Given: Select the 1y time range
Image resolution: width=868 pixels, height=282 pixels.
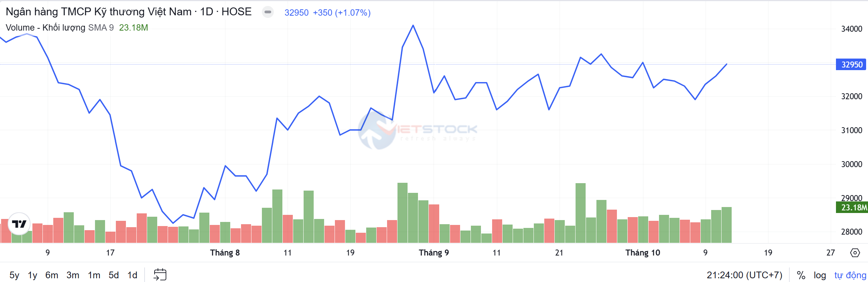Looking at the screenshot, I should pyautogui.click(x=32, y=275).
